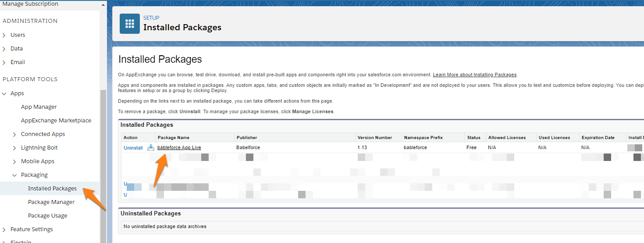Open AppExchange Marketplace page

[x=56, y=121]
